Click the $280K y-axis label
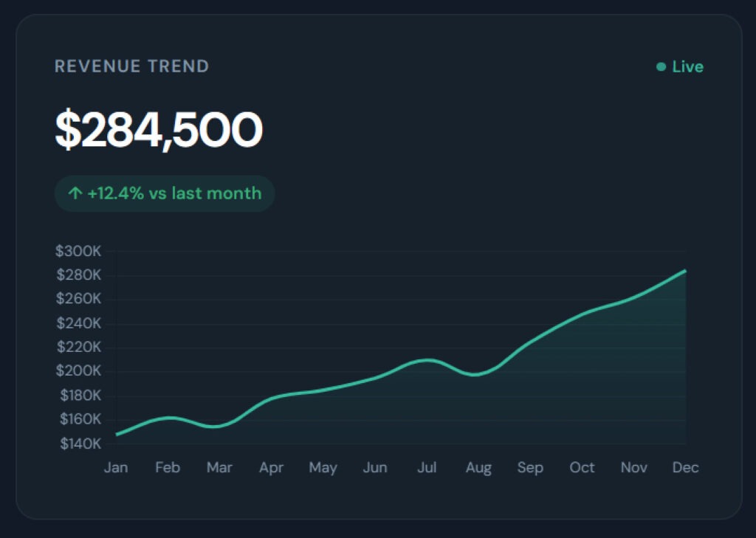The width and height of the screenshot is (756, 538). (78, 275)
